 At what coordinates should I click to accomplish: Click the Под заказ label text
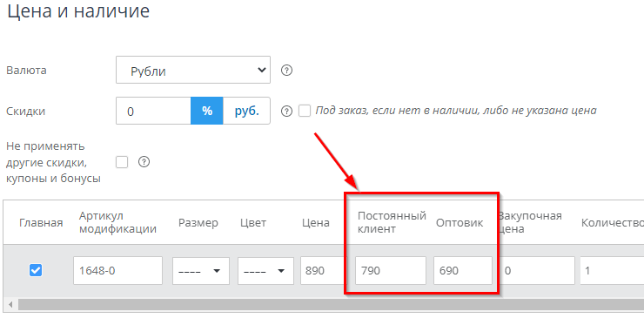tap(456, 111)
